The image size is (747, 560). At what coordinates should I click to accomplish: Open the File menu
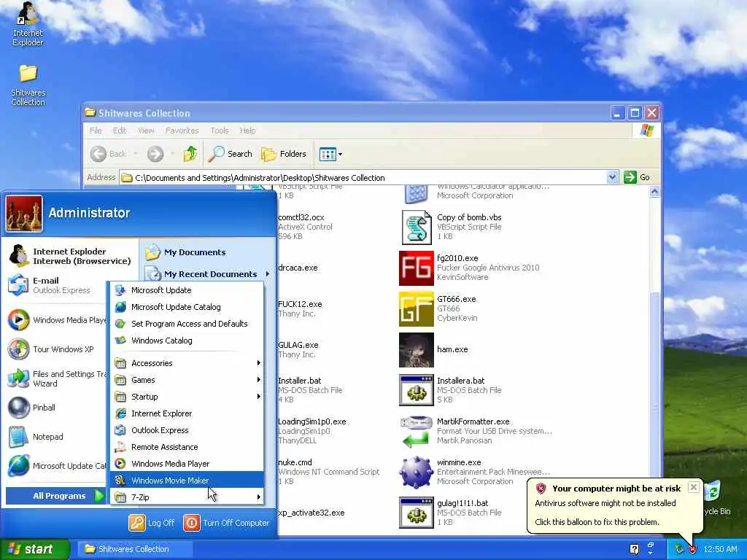click(x=96, y=131)
